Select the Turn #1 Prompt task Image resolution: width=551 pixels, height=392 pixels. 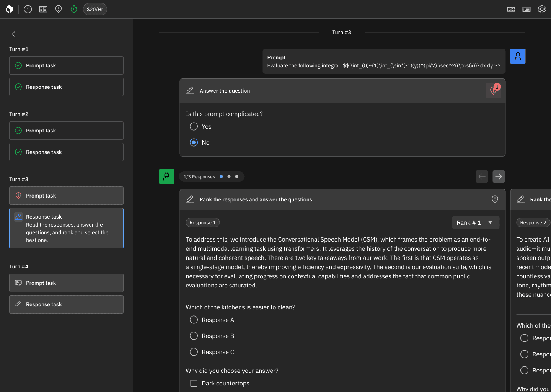click(66, 65)
